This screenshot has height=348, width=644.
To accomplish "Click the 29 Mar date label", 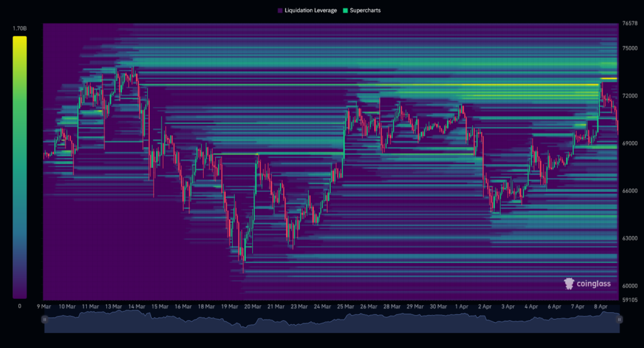I will coord(415,306).
